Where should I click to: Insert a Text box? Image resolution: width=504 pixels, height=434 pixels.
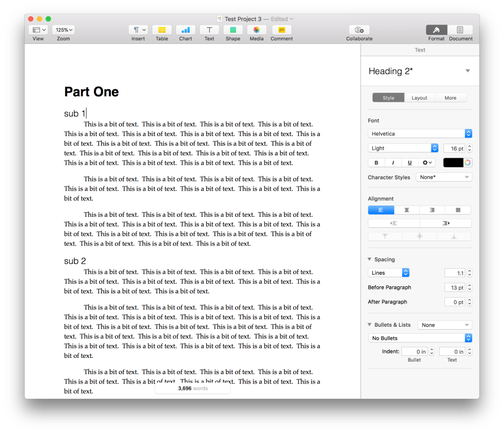point(209,31)
